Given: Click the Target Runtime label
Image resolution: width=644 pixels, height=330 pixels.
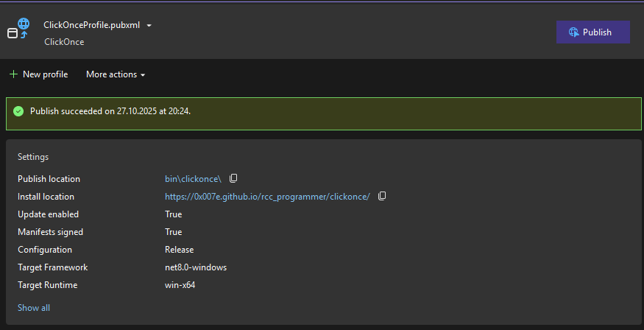Looking at the screenshot, I should click(48, 285).
